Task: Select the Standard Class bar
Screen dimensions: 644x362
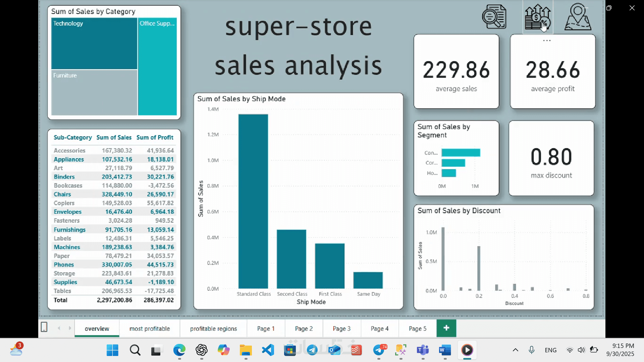Action: (x=253, y=201)
